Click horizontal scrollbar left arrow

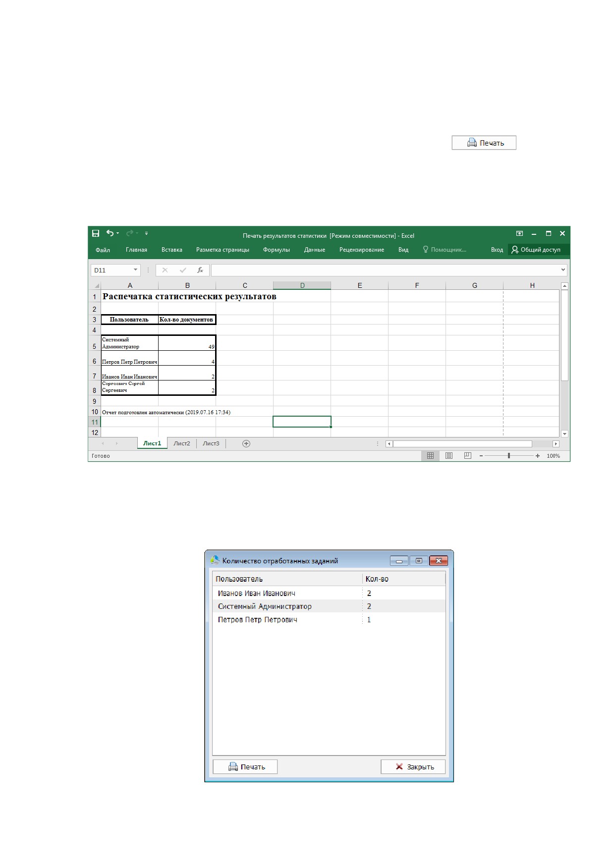point(389,444)
